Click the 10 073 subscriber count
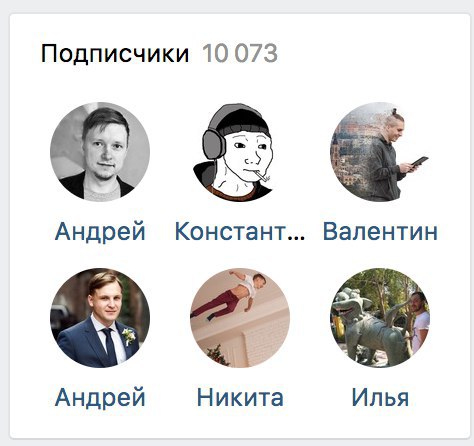The height and width of the screenshot is (446, 474). pos(240,53)
